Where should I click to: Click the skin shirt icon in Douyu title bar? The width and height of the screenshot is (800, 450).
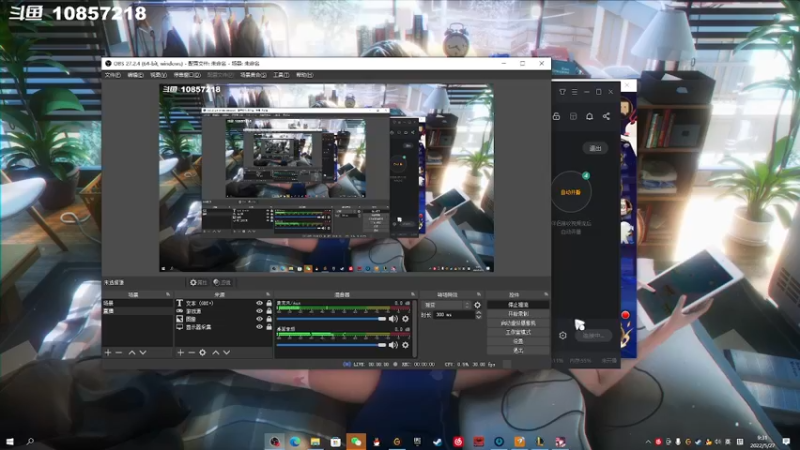562,92
